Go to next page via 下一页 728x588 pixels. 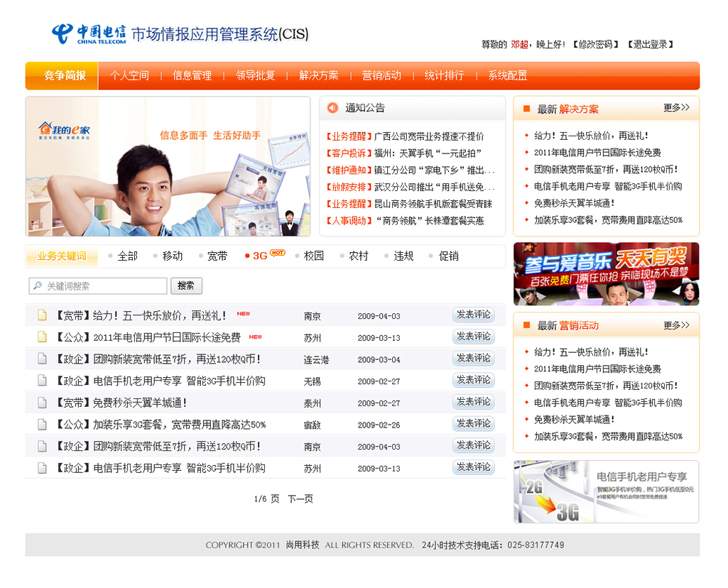pos(300,499)
